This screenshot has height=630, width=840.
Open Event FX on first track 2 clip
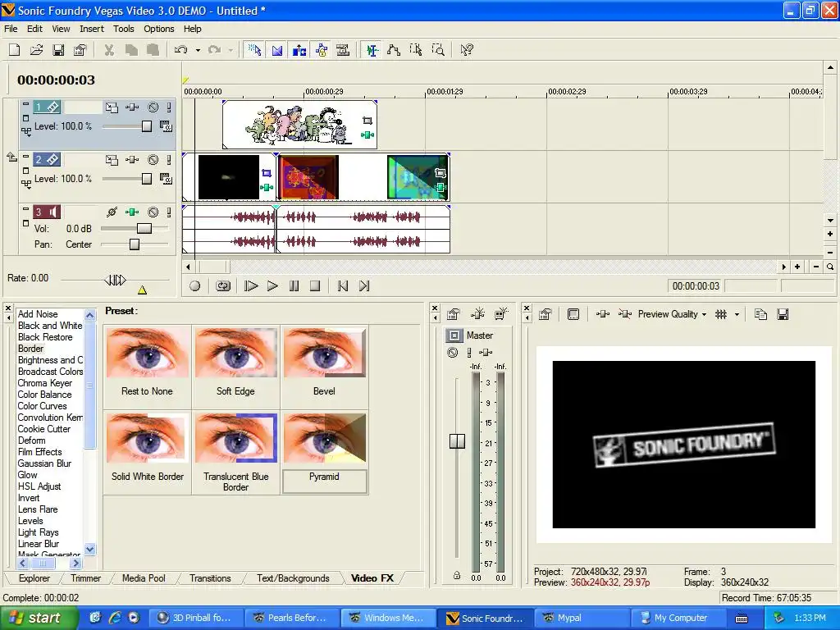(267, 187)
